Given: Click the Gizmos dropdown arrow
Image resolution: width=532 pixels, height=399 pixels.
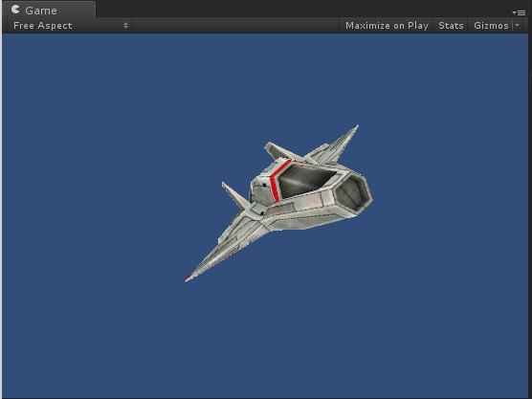Looking at the screenshot, I should [x=517, y=26].
